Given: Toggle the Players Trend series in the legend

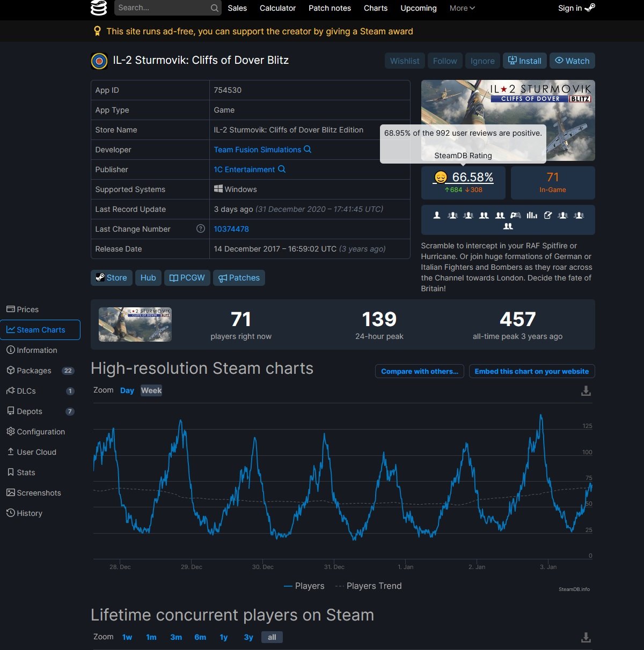Looking at the screenshot, I should (368, 586).
